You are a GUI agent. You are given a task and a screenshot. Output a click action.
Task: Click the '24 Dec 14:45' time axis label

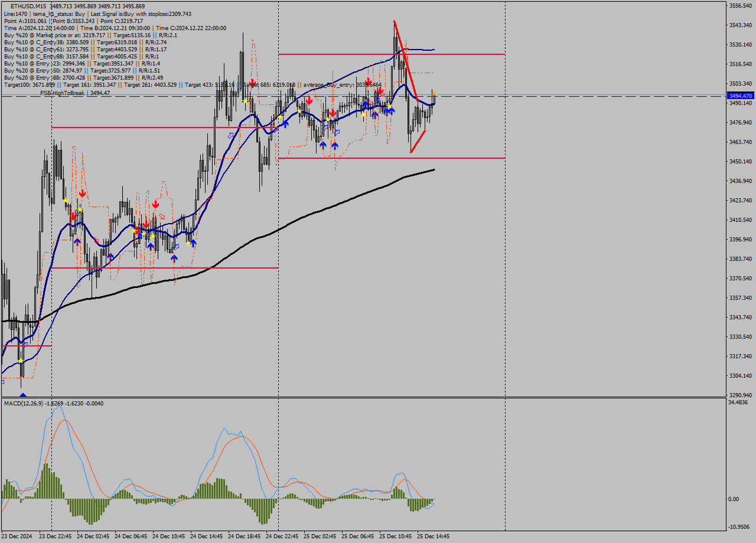click(x=207, y=537)
